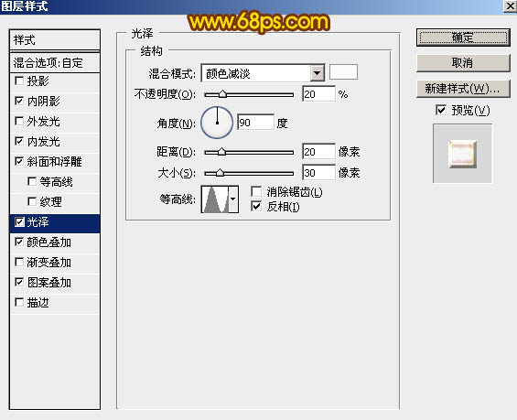Close the 图层样式 dialog
This screenshot has width=517, height=420.
tap(510, 6)
